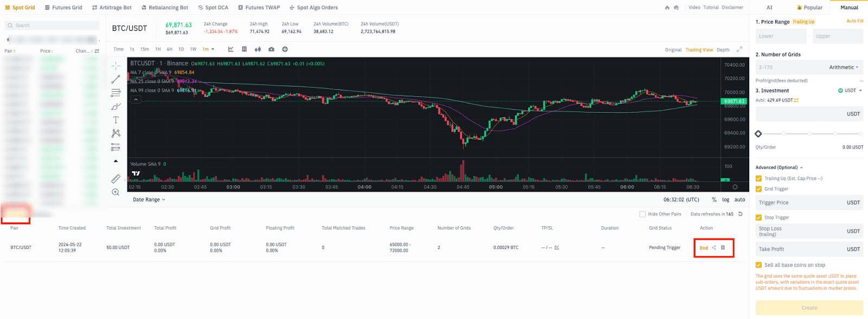Toggle Sell all base coins on stop
868x319 pixels.
click(x=759, y=265)
